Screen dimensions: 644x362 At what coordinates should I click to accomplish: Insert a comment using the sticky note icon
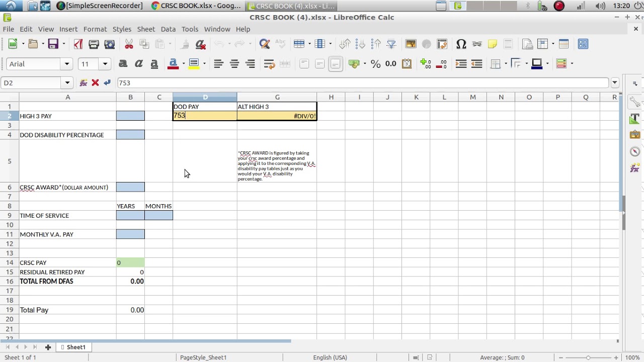pyautogui.click(x=493, y=44)
